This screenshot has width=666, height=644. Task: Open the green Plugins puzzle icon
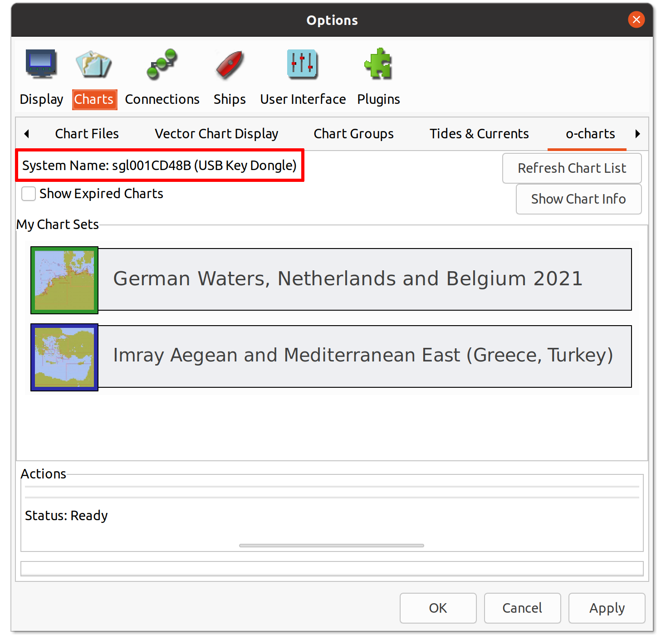tap(378, 64)
